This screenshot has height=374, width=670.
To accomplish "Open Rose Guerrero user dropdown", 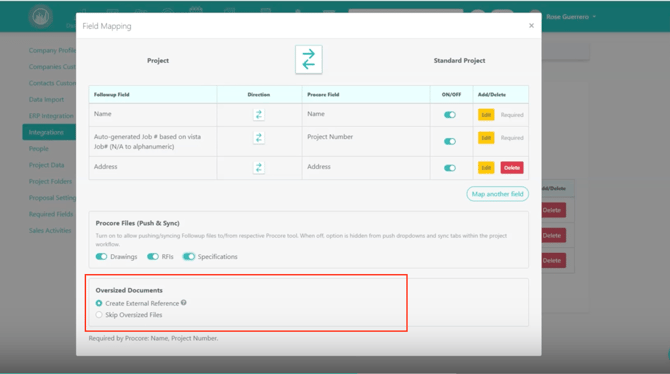I will point(571,17).
